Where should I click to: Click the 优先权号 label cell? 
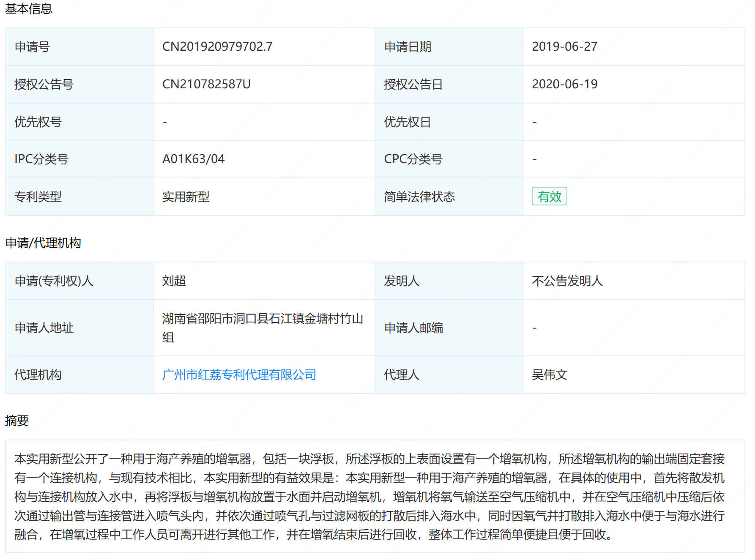(x=79, y=122)
